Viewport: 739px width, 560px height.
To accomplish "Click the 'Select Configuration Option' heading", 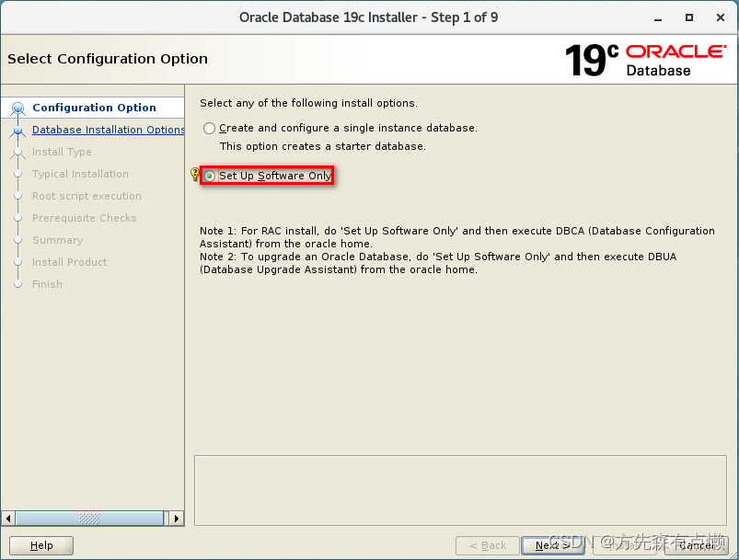I will [108, 59].
